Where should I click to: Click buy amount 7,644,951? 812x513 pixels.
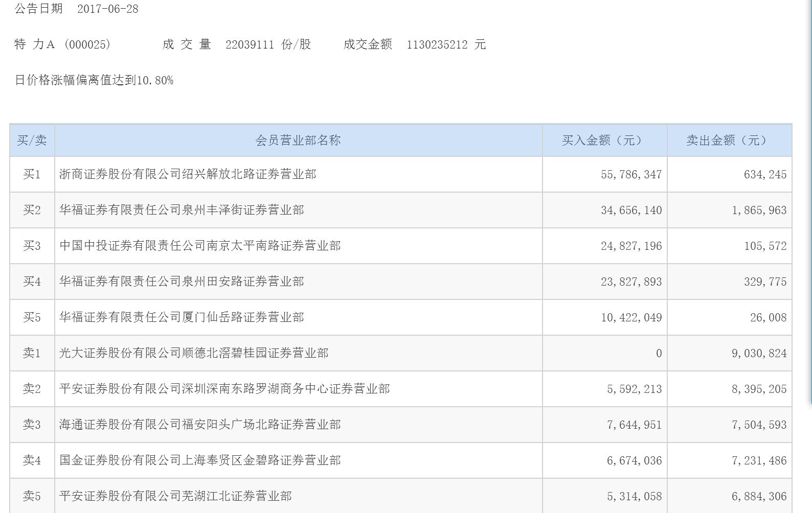635,425
